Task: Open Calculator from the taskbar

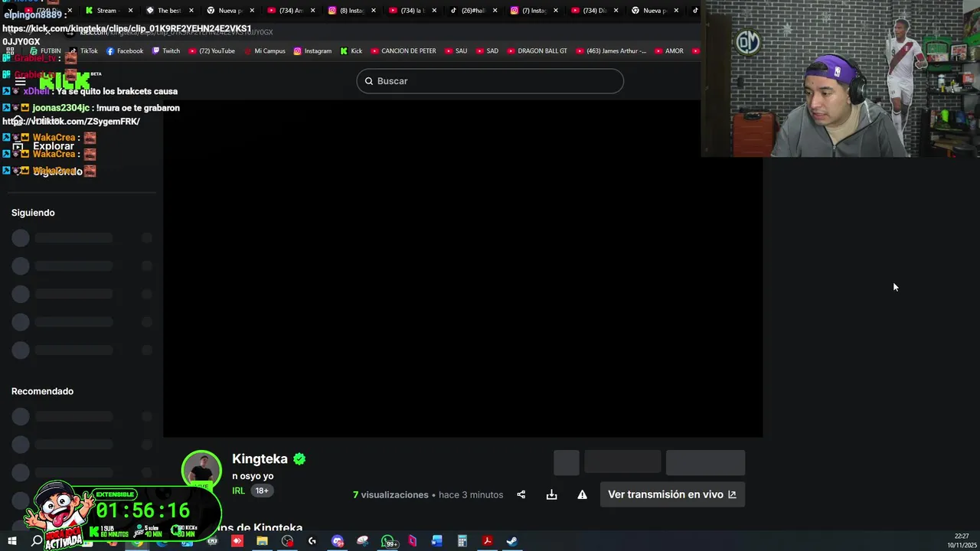Action: click(462, 541)
